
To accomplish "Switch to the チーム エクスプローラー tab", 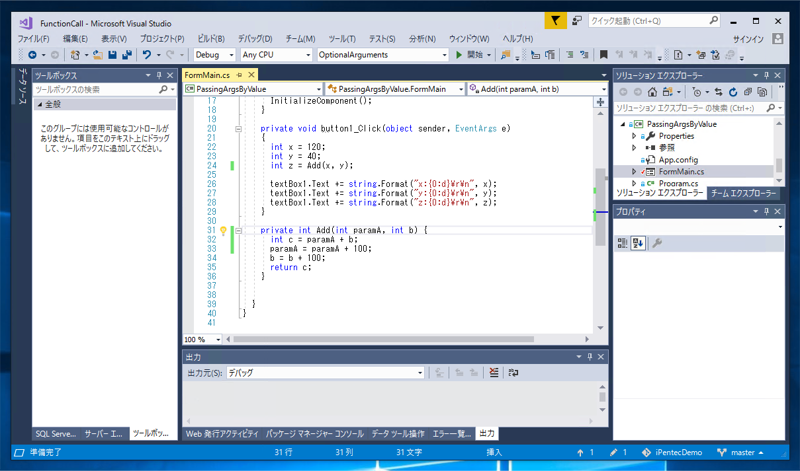I will [744, 193].
